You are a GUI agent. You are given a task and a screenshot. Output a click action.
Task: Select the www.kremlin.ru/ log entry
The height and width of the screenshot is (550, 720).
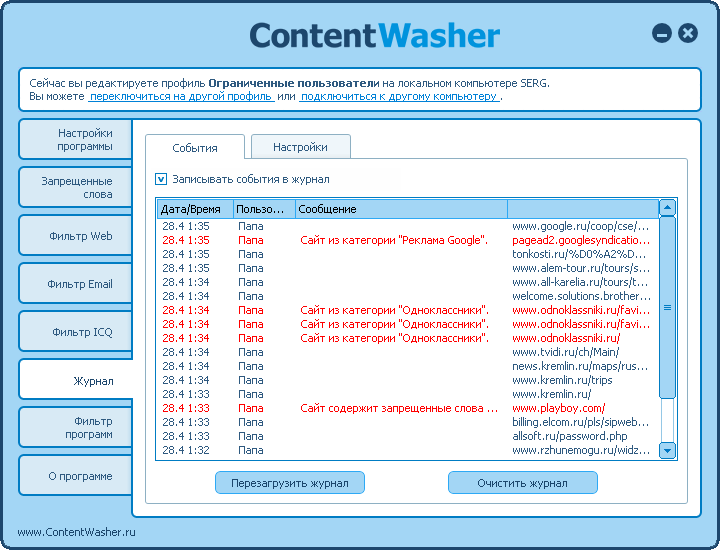pos(407,394)
